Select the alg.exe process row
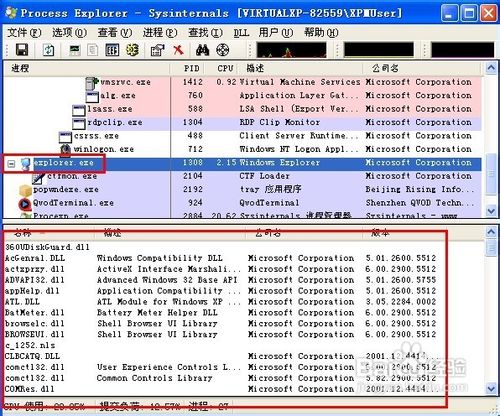The width and height of the screenshot is (500, 416). (x=242, y=96)
